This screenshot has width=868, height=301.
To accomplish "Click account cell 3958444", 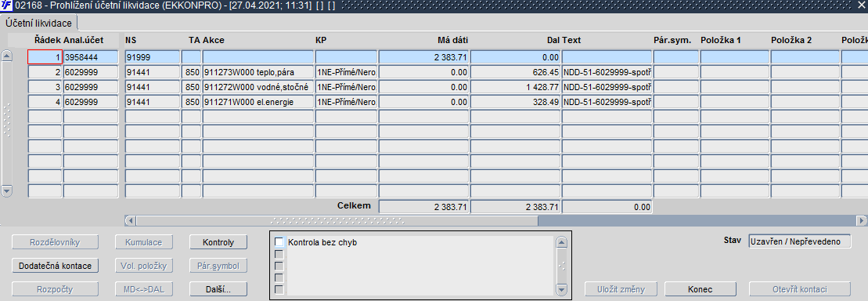I will click(91, 57).
